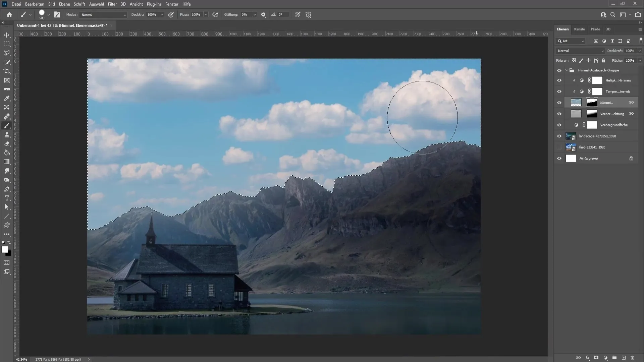Hide the Vordergrundfarbe layer

pos(559,125)
